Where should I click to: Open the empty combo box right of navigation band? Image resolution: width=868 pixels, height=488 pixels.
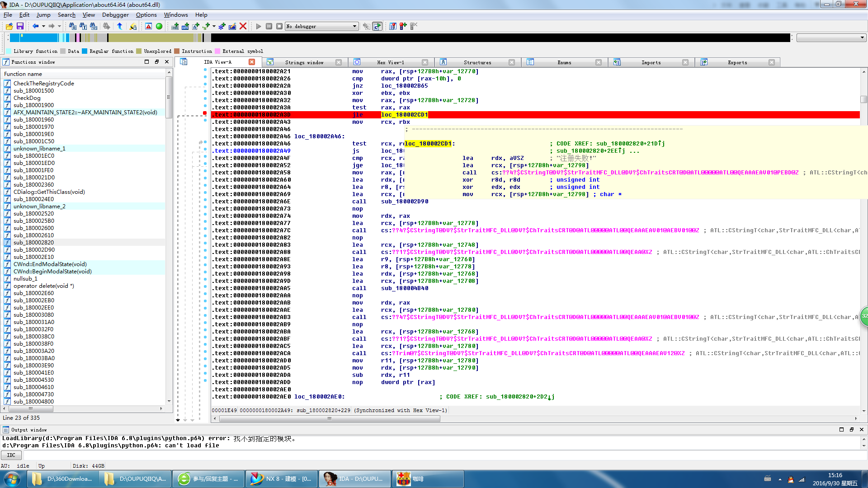click(x=831, y=38)
